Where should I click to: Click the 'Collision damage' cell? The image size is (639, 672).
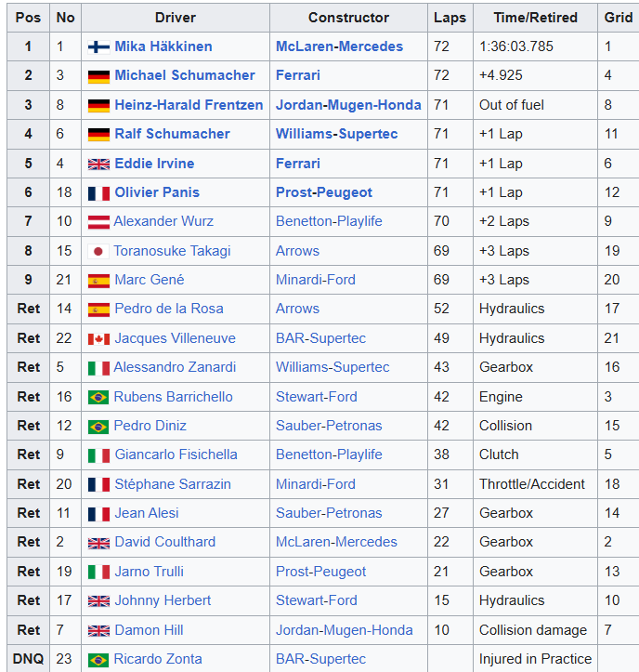[535, 630]
